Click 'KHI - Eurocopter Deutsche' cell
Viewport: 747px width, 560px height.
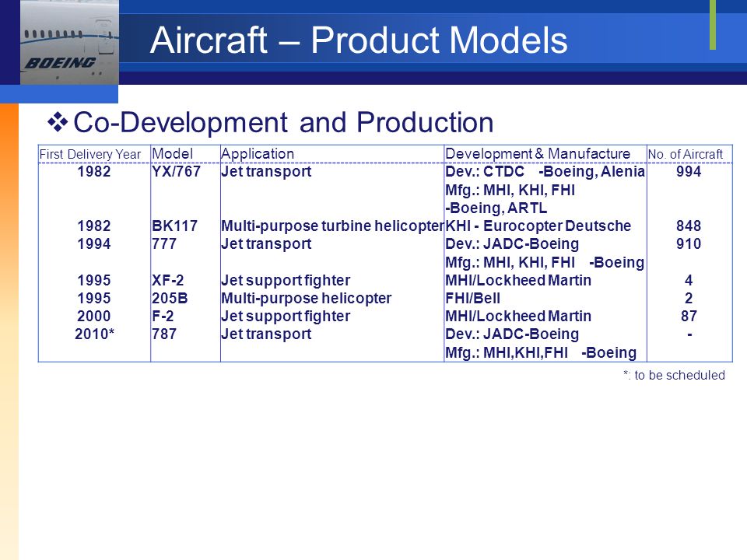click(x=538, y=226)
